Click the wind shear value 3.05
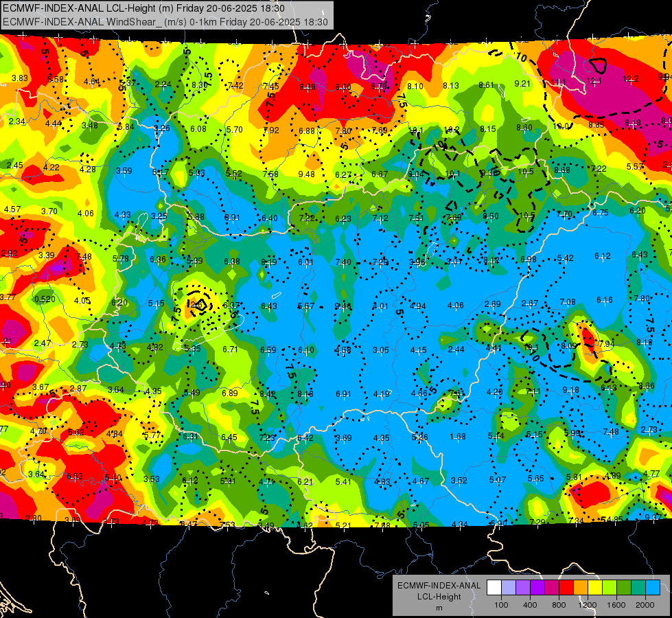The height and width of the screenshot is (618, 672). [380, 350]
